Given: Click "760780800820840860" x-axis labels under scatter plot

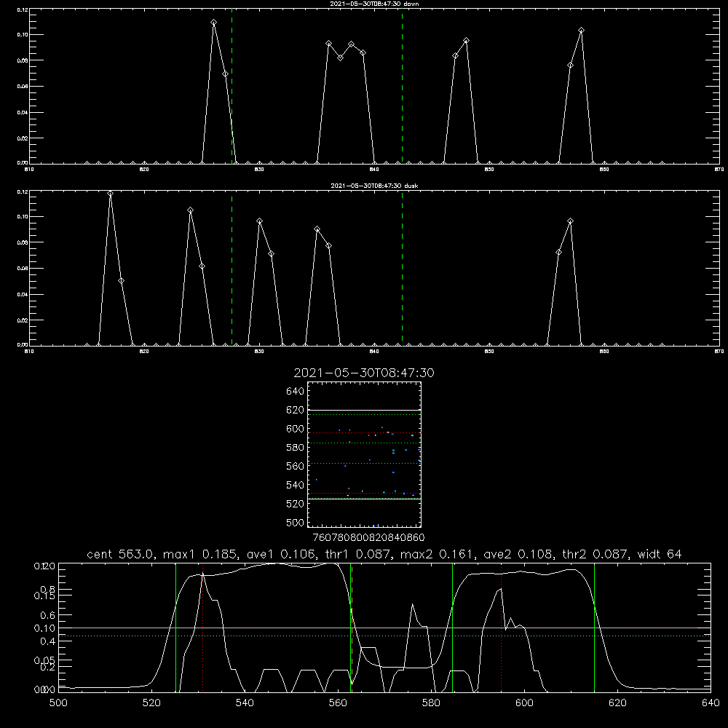Looking at the screenshot, I should [368, 537].
